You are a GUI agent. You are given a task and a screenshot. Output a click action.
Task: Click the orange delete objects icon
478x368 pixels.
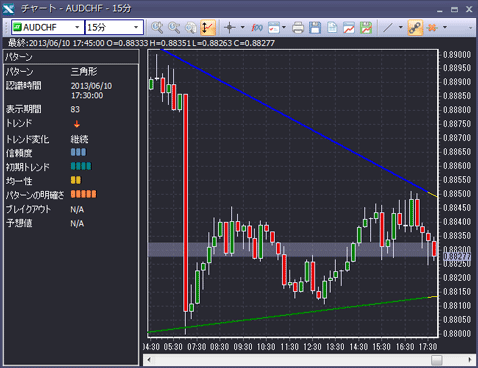(432, 27)
